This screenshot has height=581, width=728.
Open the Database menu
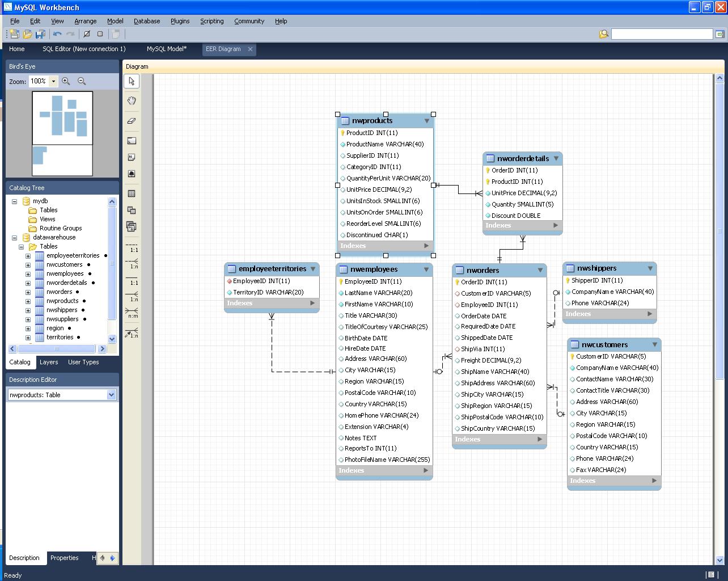[x=146, y=21]
